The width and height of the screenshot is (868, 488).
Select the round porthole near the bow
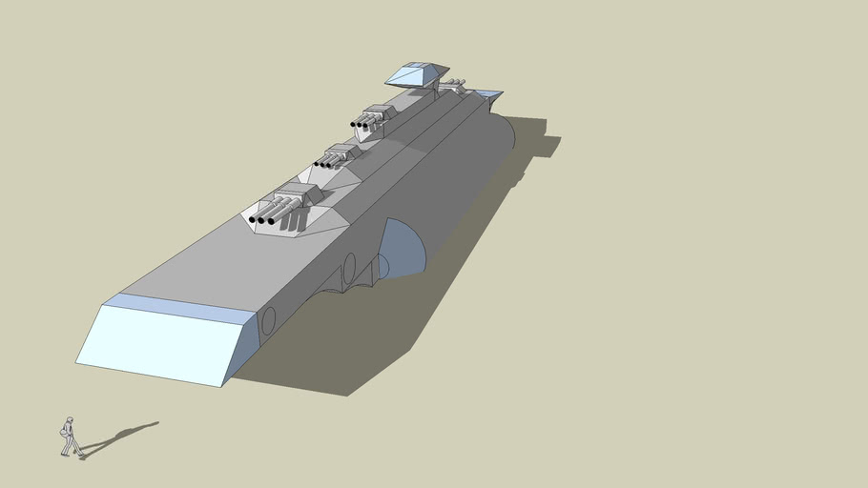269,321
